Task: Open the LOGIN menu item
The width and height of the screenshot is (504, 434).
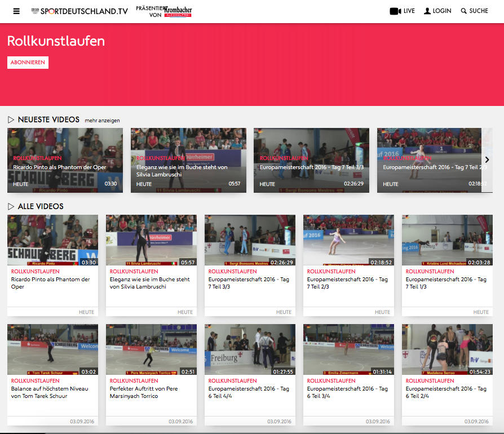Action: click(437, 11)
